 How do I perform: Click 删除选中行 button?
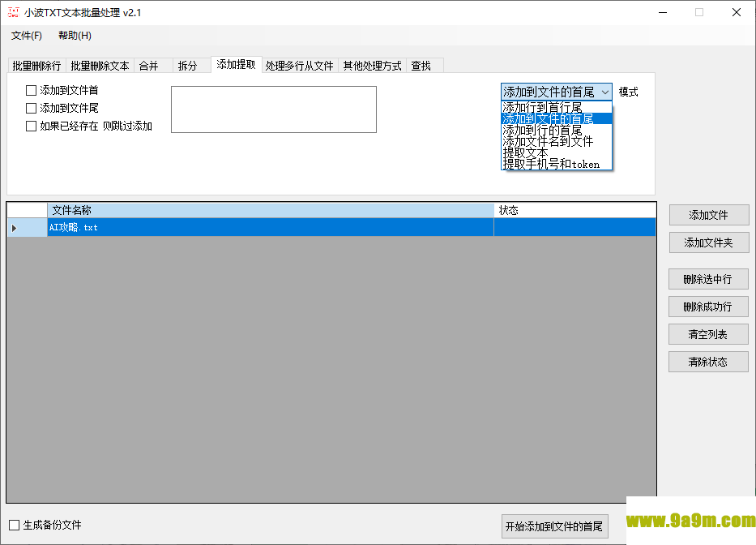click(x=708, y=279)
